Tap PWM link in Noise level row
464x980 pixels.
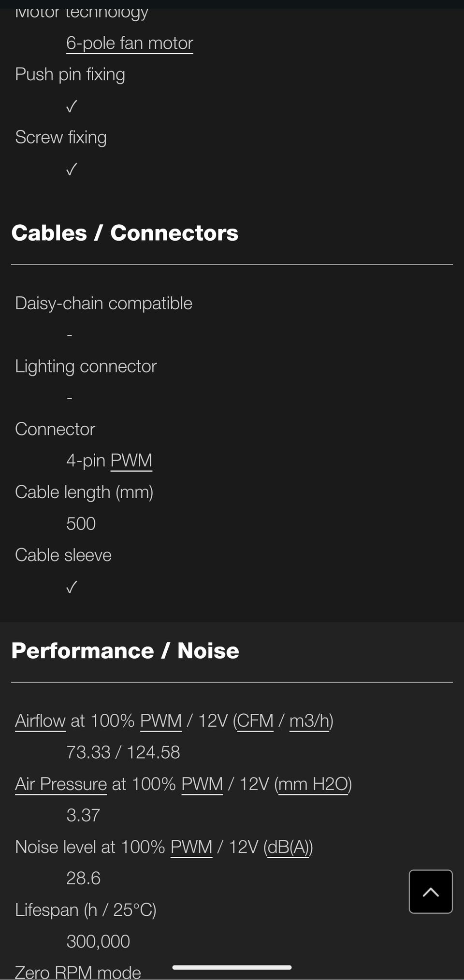click(x=191, y=847)
